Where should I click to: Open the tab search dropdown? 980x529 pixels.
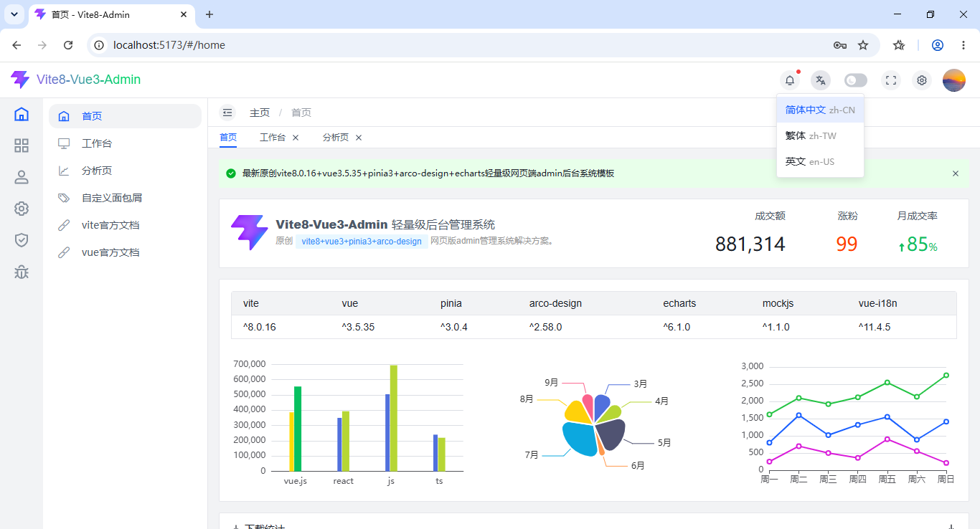click(x=14, y=14)
